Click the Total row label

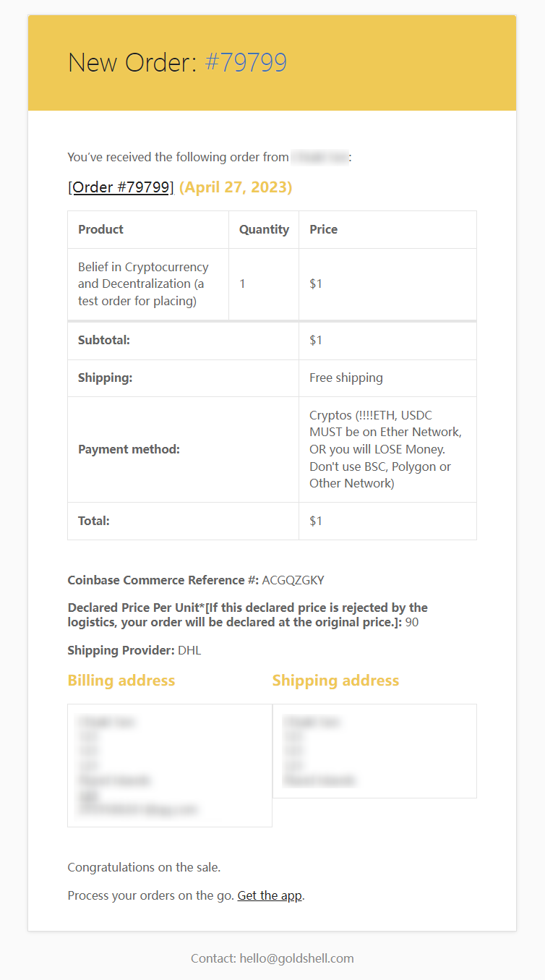pos(94,521)
